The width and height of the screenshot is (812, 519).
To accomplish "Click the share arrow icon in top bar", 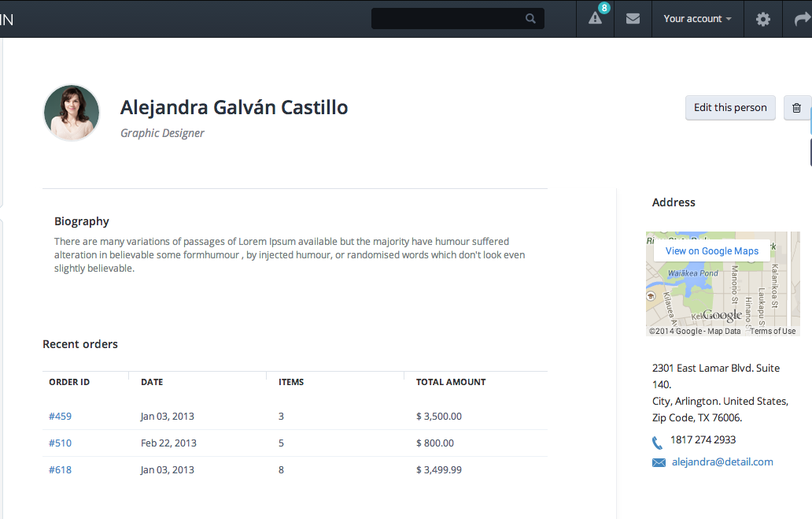I will [x=801, y=19].
